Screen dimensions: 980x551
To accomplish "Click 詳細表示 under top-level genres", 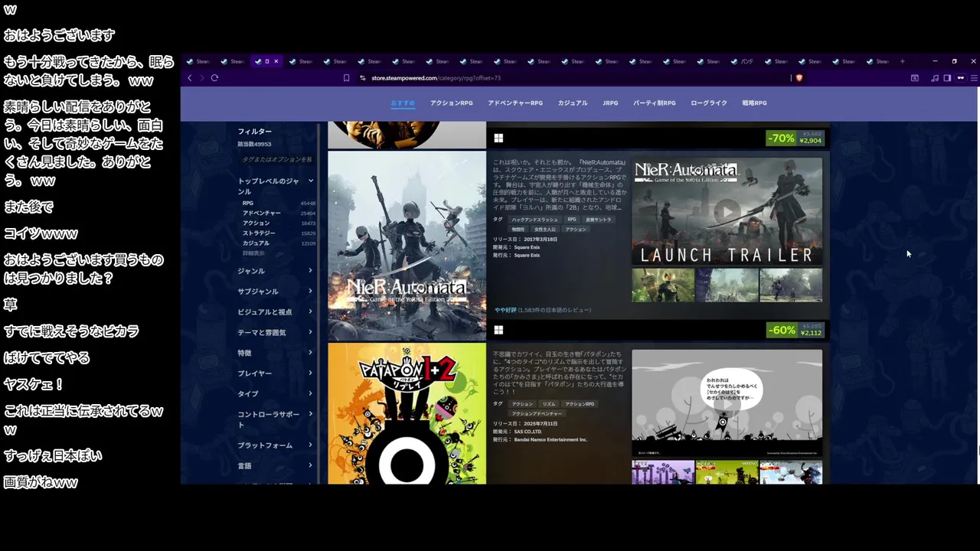I will (x=253, y=253).
